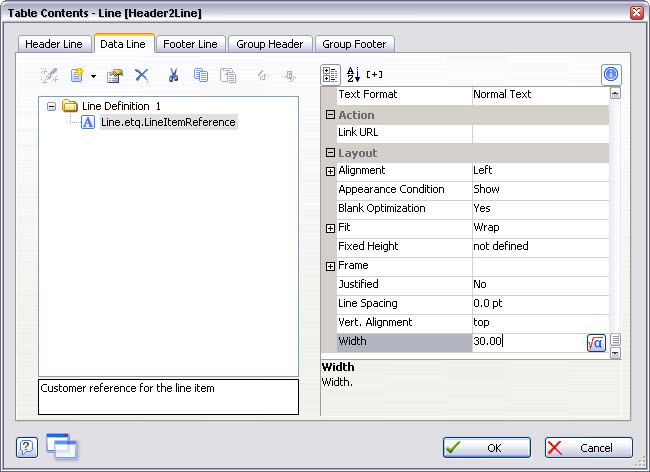This screenshot has width=650, height=472.
Task: Click the 0.0 pt Line Spacing value
Action: 541,304
